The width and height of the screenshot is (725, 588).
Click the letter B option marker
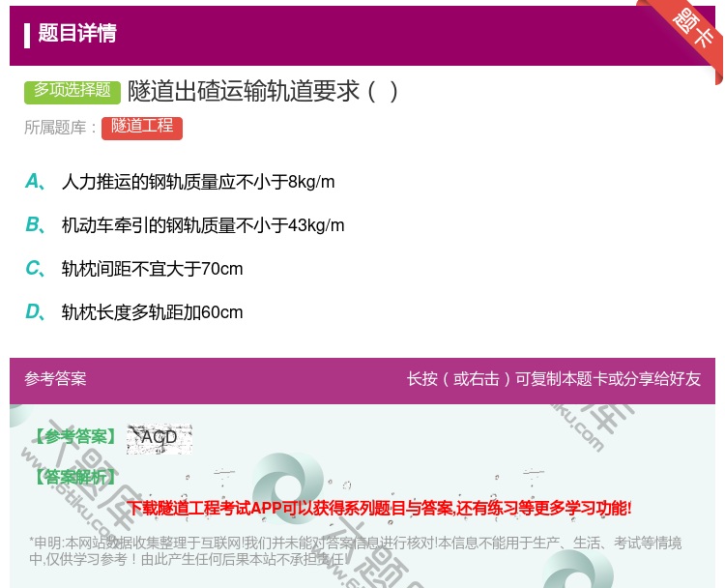tap(35, 224)
